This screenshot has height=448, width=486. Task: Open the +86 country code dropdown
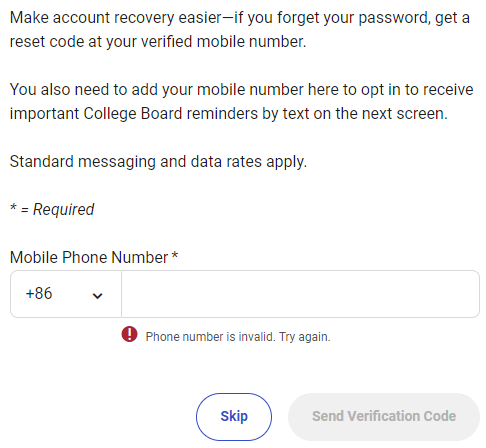point(66,294)
